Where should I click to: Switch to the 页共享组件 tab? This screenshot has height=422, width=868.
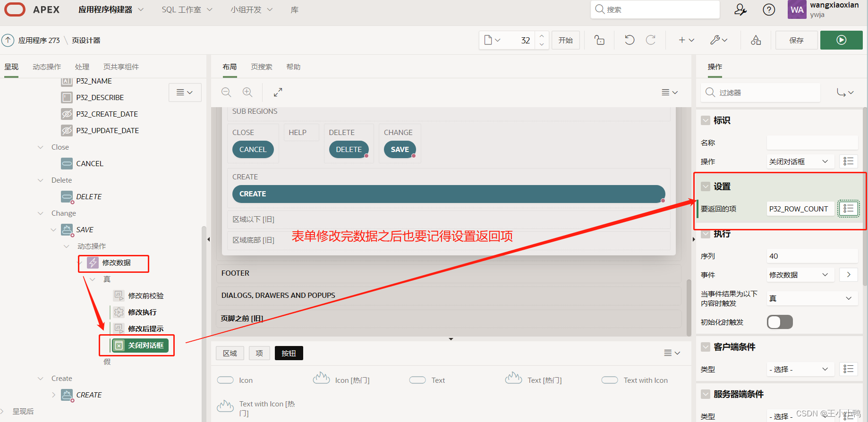pos(121,67)
